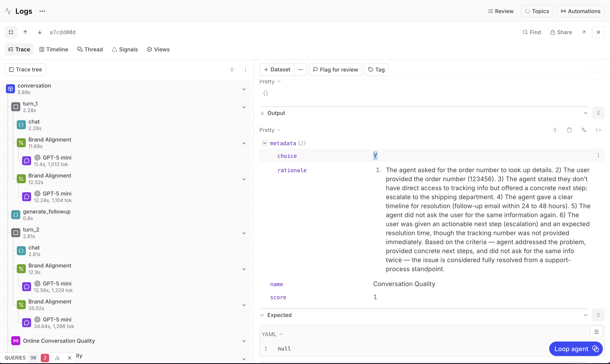Go to previous trace with up arrow
This screenshot has width=610, height=364.
25,32
